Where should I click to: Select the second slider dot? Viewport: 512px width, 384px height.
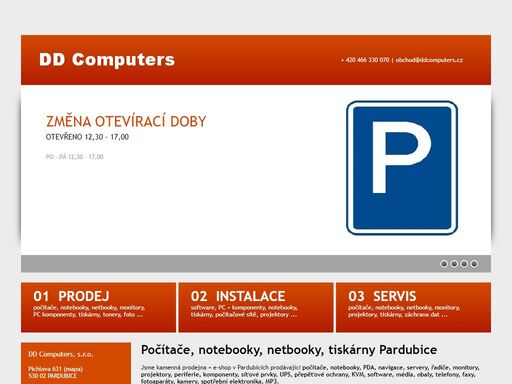point(454,264)
